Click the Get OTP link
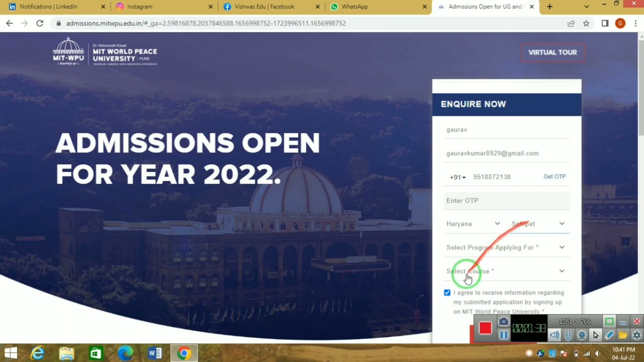Viewport: 644px width, 362px height. [x=554, y=176]
